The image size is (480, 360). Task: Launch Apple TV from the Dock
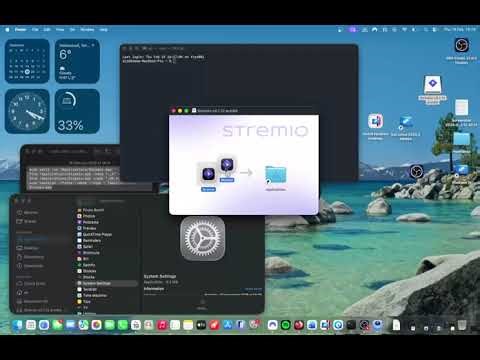201,325
